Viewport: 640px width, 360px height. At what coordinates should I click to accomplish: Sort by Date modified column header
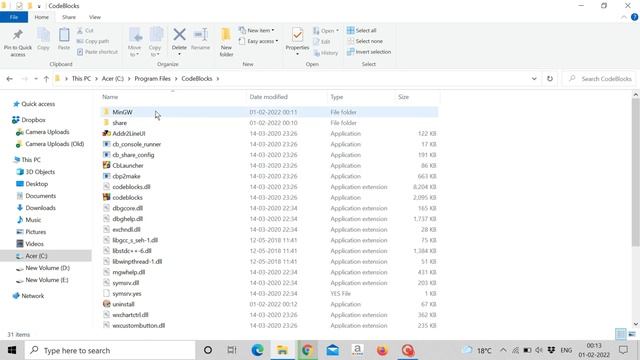[x=269, y=97]
